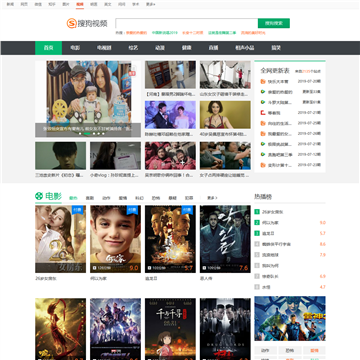
Task: Expand 更多 in movie genre filters
Action: coord(212,198)
